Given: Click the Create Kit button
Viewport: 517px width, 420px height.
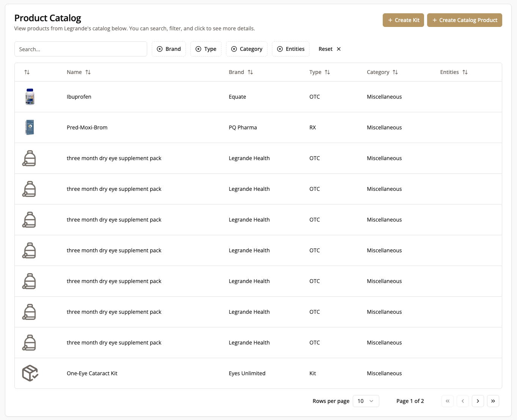Looking at the screenshot, I should pos(403,20).
